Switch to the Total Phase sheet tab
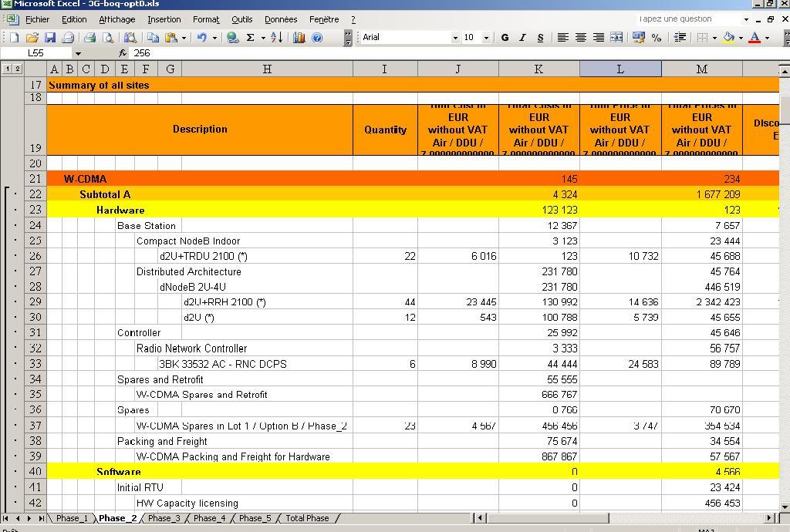The width and height of the screenshot is (790, 532). pos(307,518)
